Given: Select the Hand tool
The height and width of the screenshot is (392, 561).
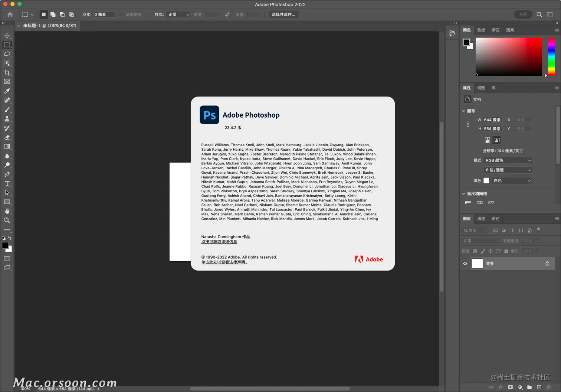Looking at the screenshot, I should tap(7, 211).
